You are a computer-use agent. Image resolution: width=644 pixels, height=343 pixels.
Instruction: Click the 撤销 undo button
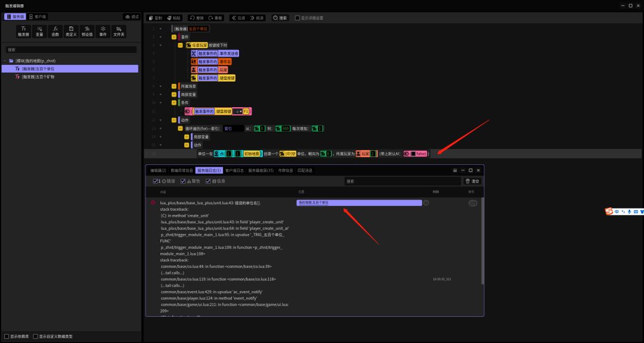point(197,18)
